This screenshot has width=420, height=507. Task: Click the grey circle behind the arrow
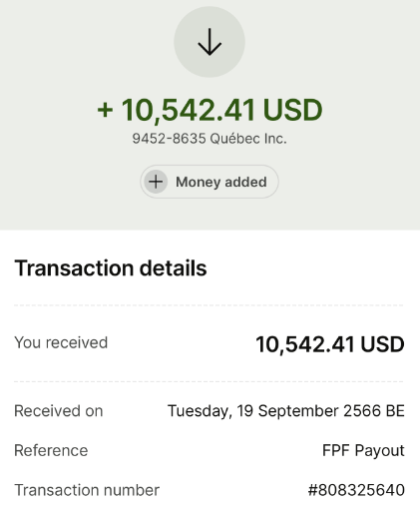[x=210, y=42]
